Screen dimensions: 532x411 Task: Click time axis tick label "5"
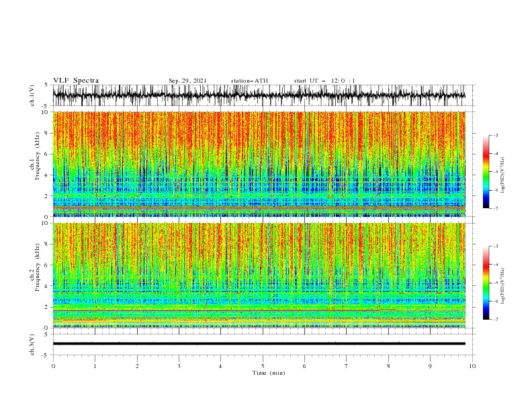tap(263, 366)
